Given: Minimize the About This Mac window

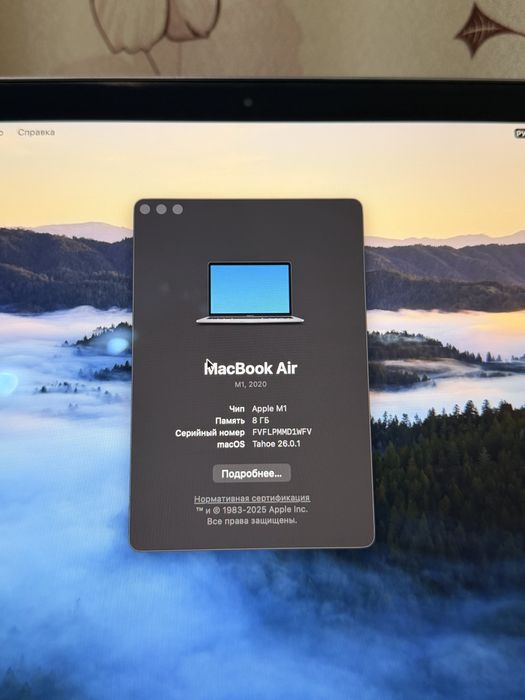Looking at the screenshot, I should point(161,209).
